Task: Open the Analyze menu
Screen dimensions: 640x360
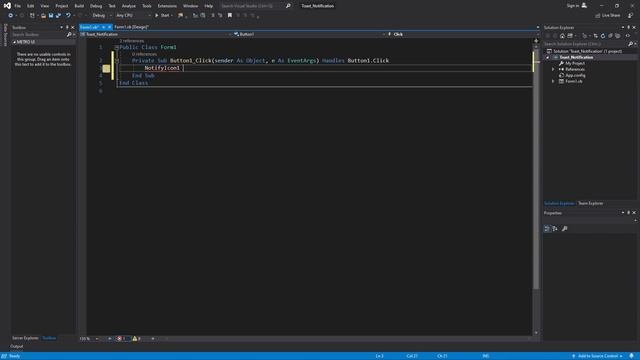Action: click(x=129, y=6)
